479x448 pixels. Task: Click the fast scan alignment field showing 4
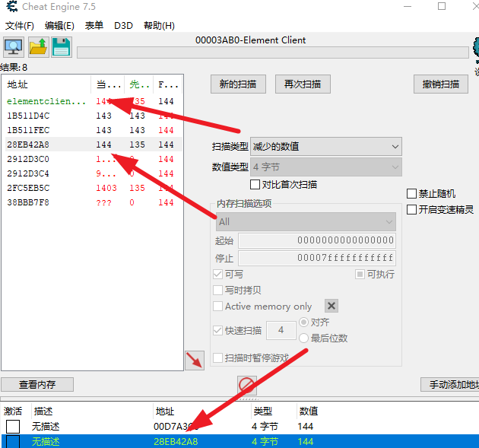click(x=281, y=330)
